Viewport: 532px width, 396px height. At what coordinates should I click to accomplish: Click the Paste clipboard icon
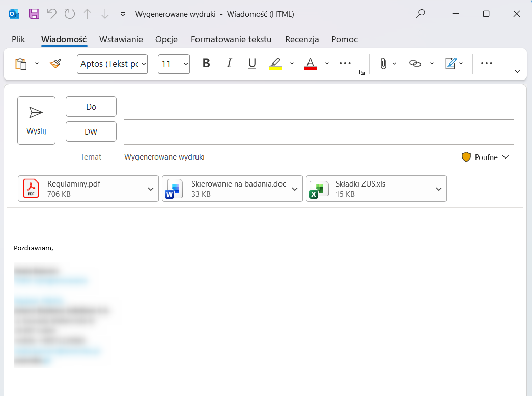(21, 64)
